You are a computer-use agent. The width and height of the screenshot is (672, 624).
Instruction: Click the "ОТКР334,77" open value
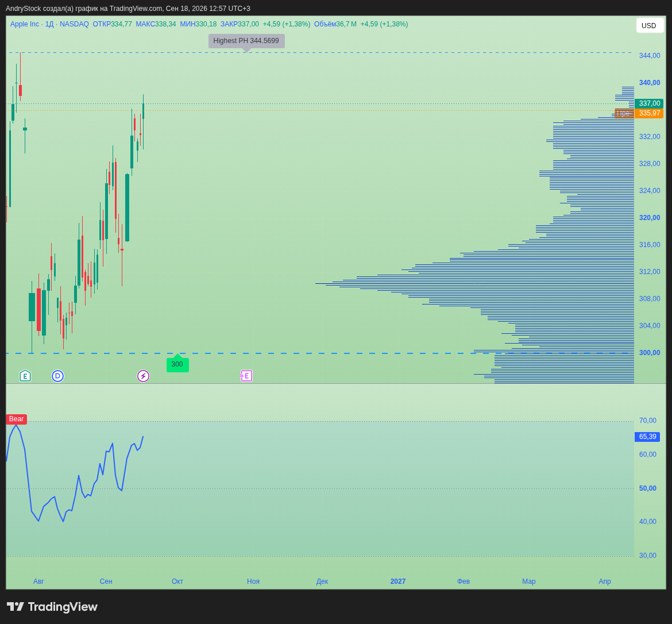[112, 24]
